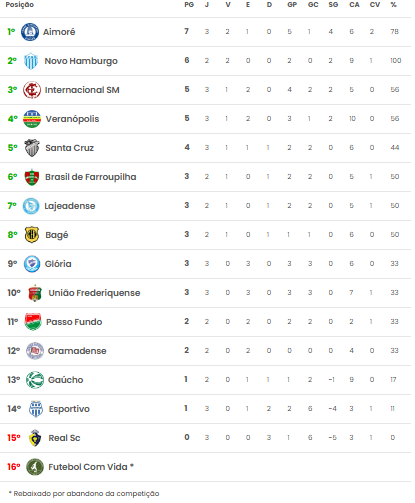Click the PG column header
The width and height of the screenshot is (415, 503).
click(x=189, y=5)
